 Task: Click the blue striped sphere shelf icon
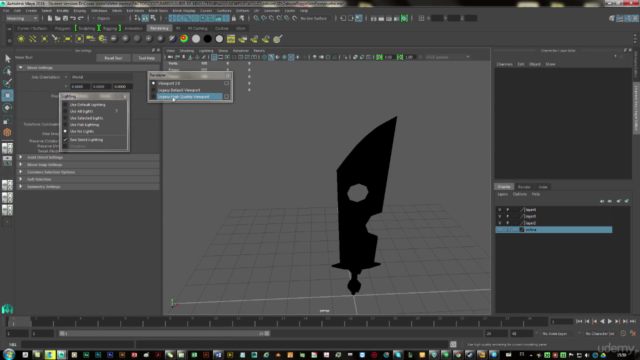(x=173, y=39)
